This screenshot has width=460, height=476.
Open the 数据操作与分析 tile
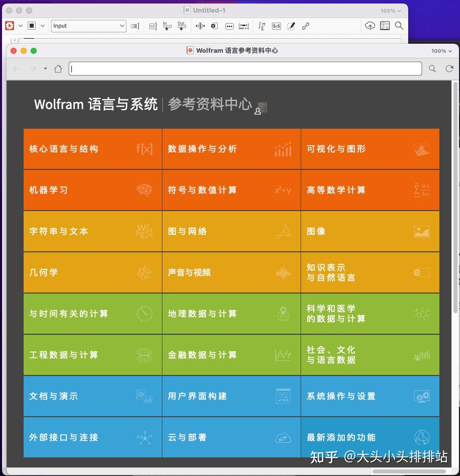pyautogui.click(x=231, y=149)
